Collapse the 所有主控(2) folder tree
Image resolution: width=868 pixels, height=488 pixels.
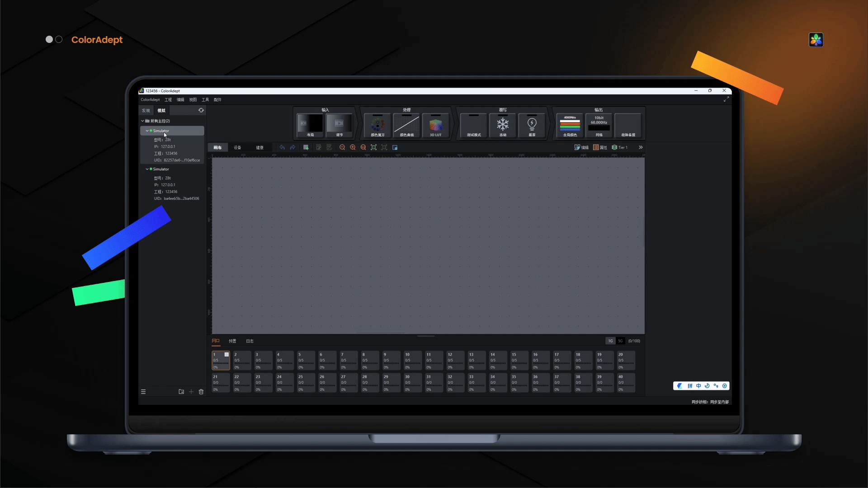pyautogui.click(x=142, y=121)
